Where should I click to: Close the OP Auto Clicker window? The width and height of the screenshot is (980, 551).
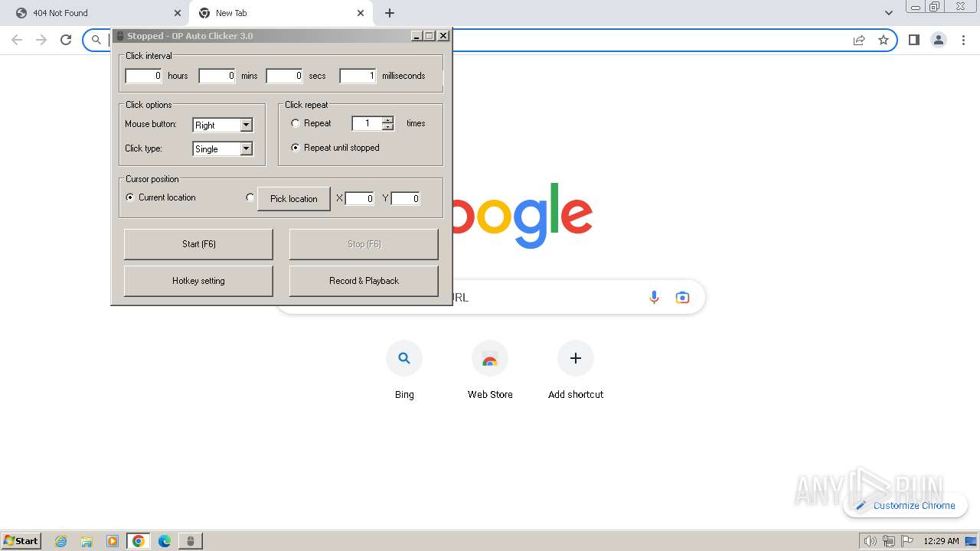click(443, 36)
